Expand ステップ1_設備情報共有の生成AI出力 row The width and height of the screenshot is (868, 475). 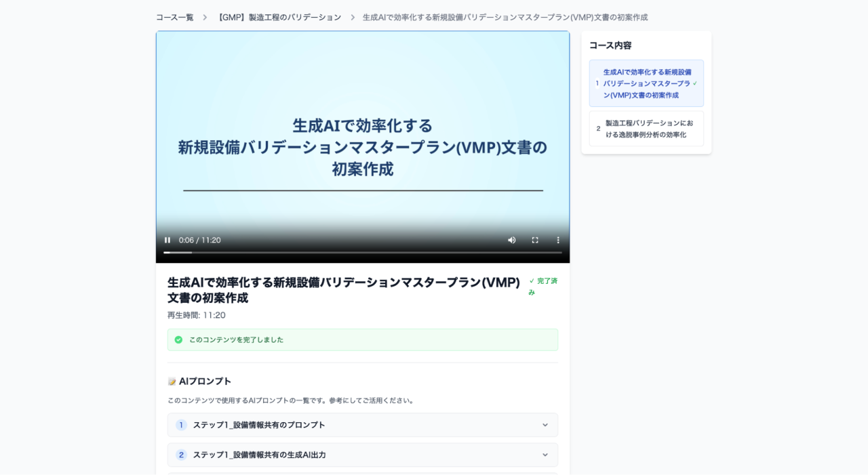(x=363, y=455)
